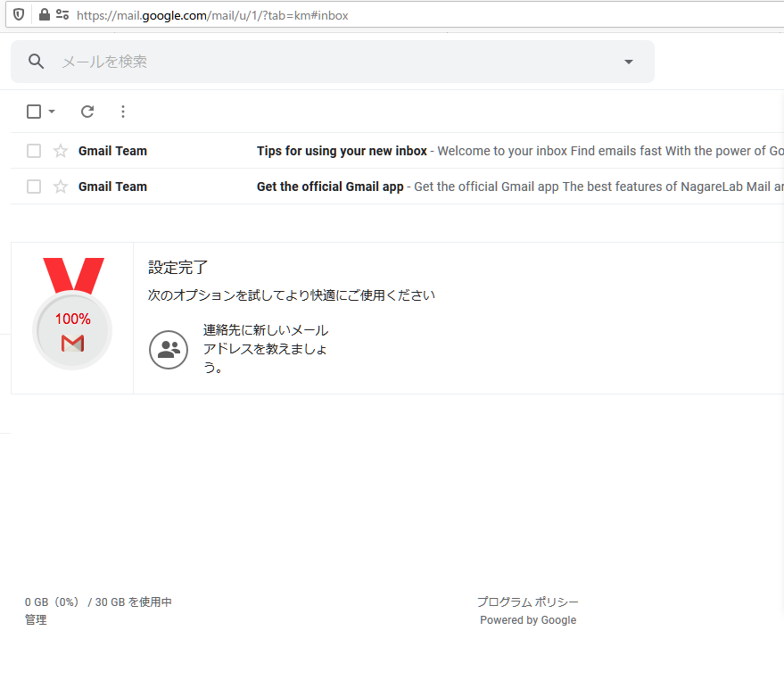Focus the メールを検索 search field
Viewport: 784px width, 689px height.
click(333, 62)
